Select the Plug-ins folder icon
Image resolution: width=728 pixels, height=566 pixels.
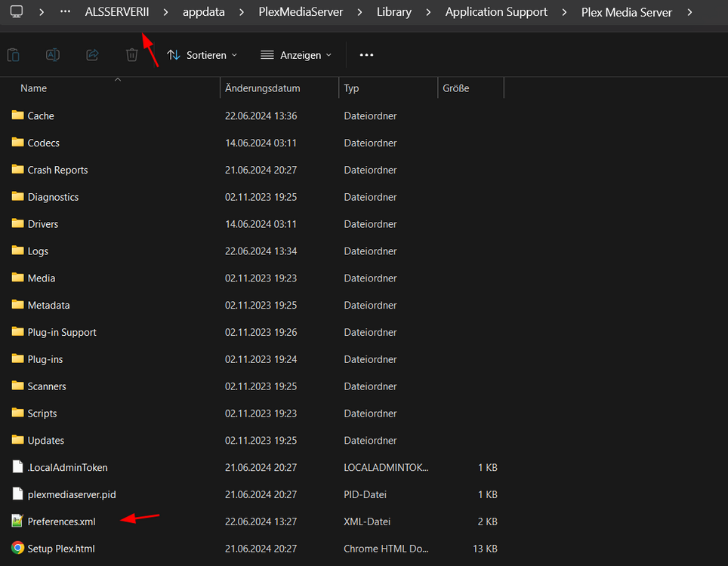[17, 358]
